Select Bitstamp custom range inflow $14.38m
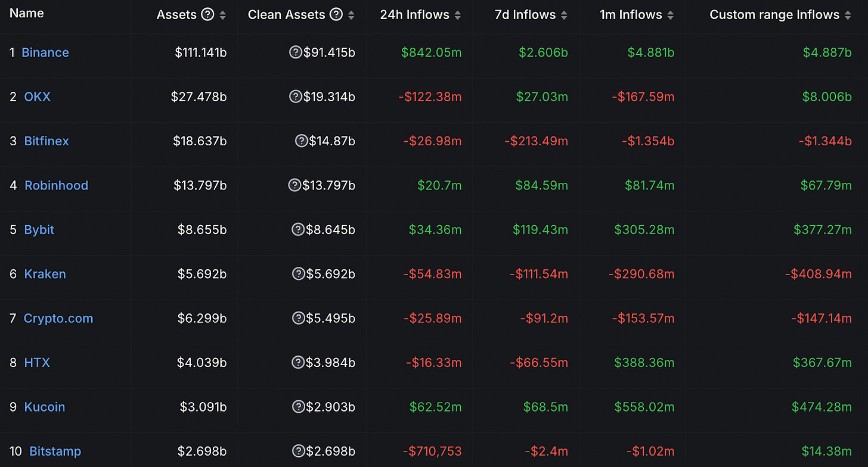The height and width of the screenshot is (467, 868). pos(827,452)
